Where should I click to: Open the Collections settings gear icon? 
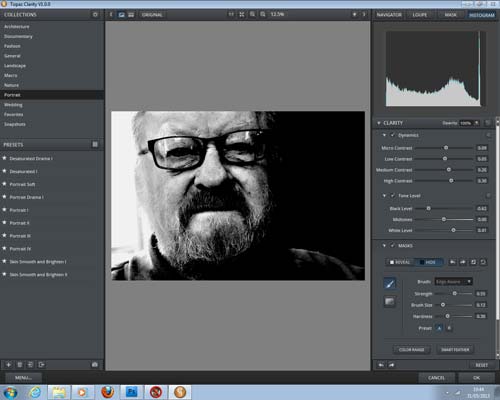[95, 15]
